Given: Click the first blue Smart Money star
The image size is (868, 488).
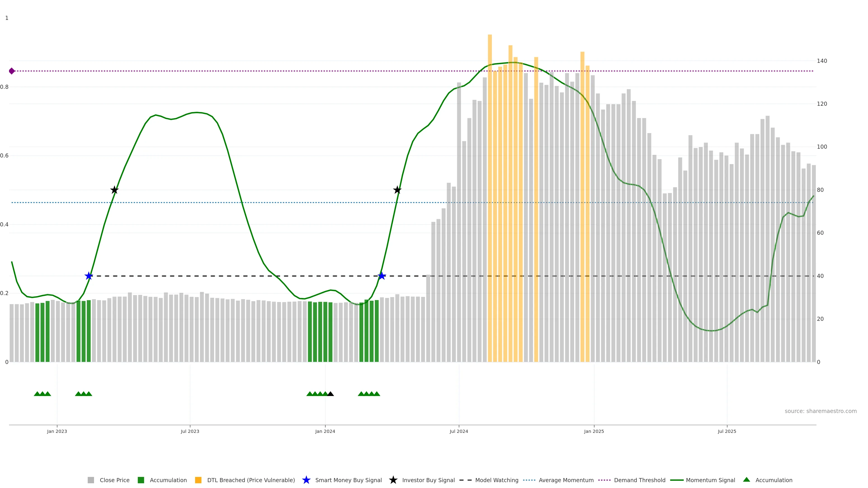Looking at the screenshot, I should tap(89, 276).
